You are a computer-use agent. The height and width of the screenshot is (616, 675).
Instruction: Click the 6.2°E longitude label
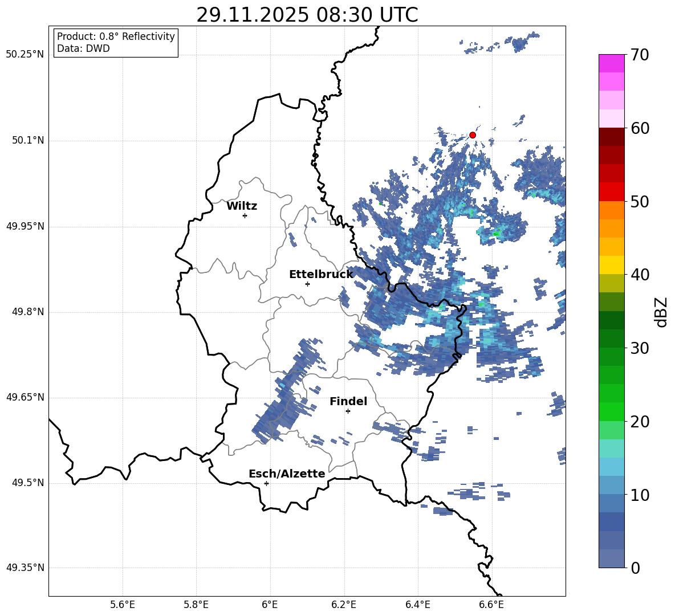coord(344,605)
